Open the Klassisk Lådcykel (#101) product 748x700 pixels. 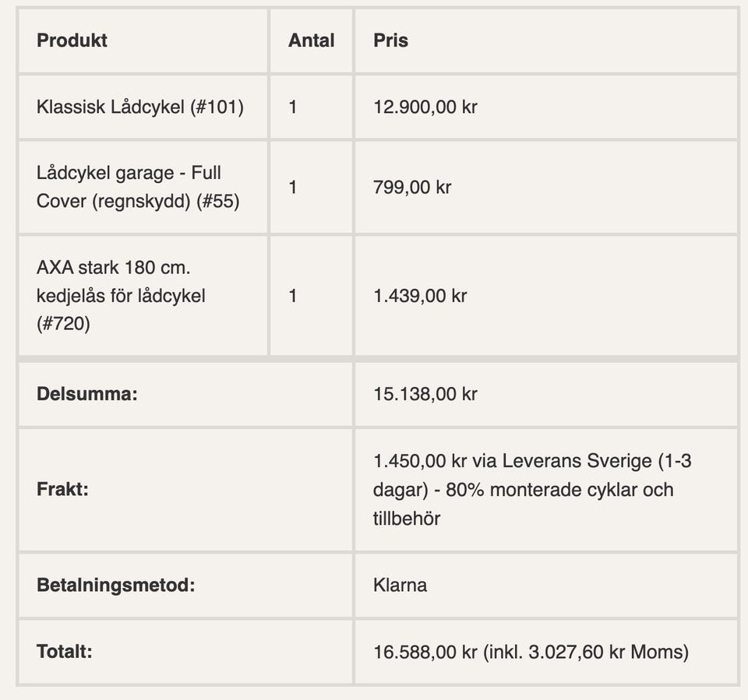[x=140, y=107]
